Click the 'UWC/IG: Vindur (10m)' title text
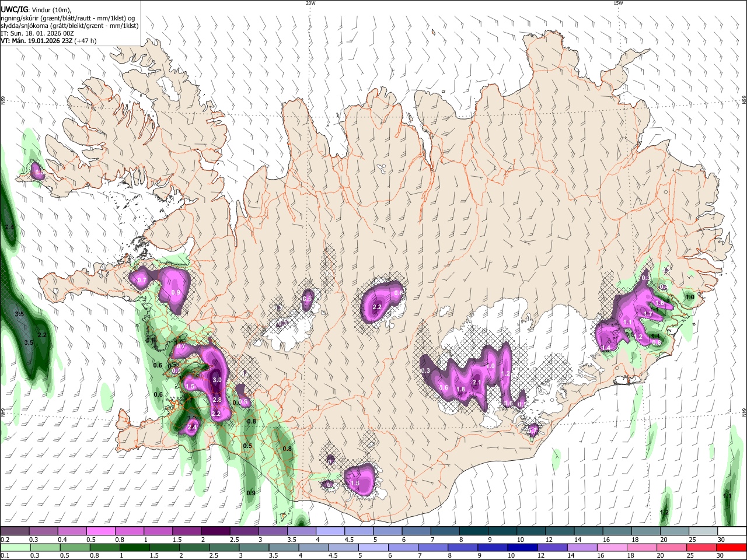This screenshot has width=747, height=560. click(x=36, y=9)
